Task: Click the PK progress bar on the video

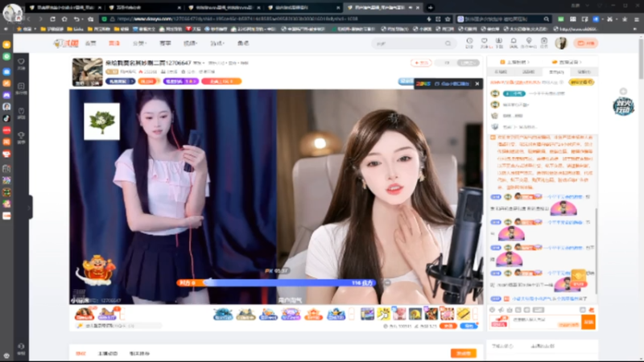Action: (x=276, y=283)
